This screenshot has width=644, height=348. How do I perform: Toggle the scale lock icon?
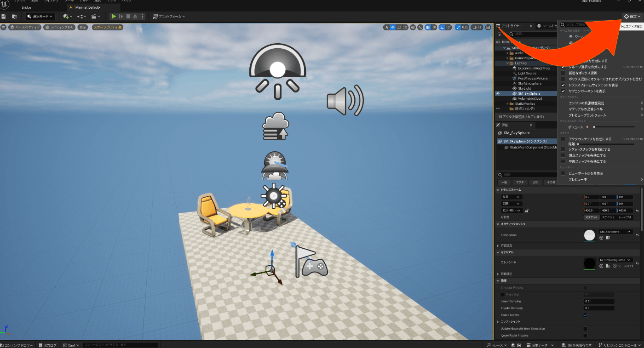coord(527,210)
